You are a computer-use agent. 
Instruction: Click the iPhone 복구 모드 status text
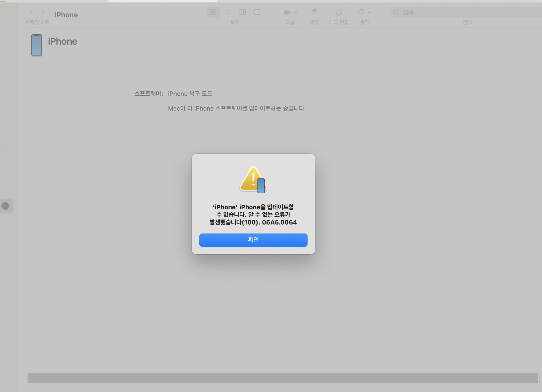(190, 93)
